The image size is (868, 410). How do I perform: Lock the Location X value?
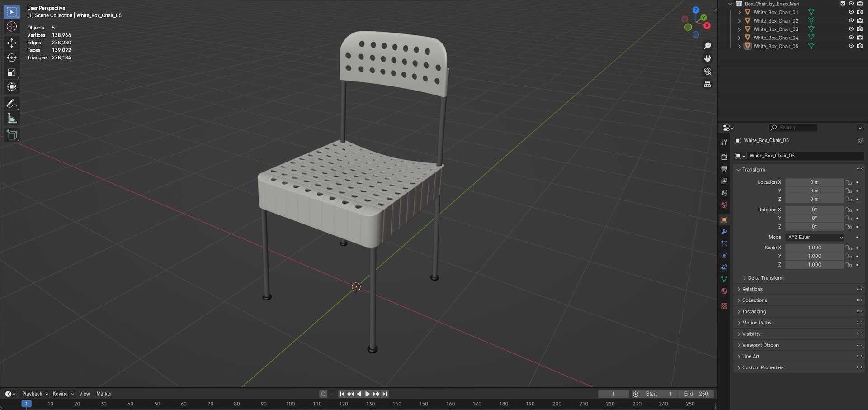[x=849, y=182]
